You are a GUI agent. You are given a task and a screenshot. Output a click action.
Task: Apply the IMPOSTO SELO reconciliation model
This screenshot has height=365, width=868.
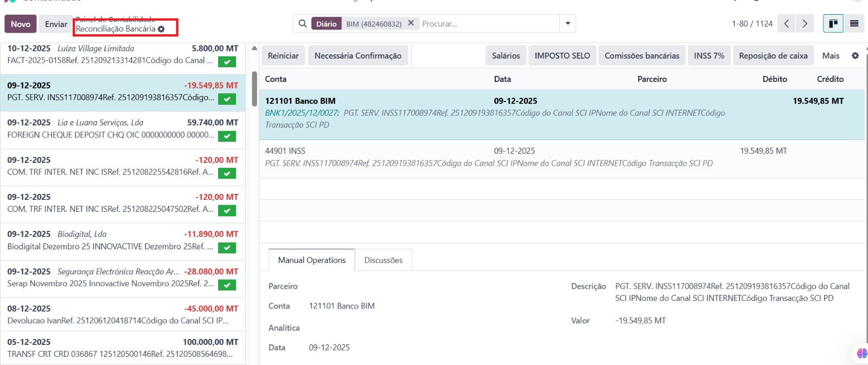pyautogui.click(x=562, y=56)
